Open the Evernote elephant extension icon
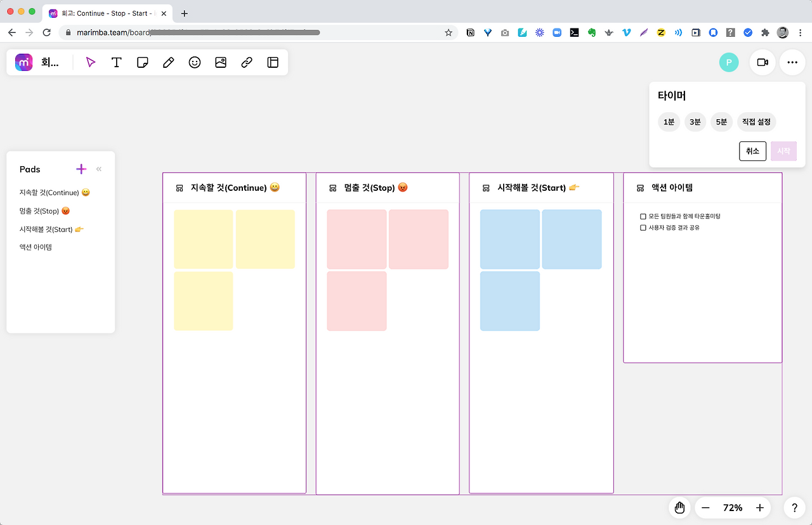Image resolution: width=812 pixels, height=525 pixels. tap(592, 32)
